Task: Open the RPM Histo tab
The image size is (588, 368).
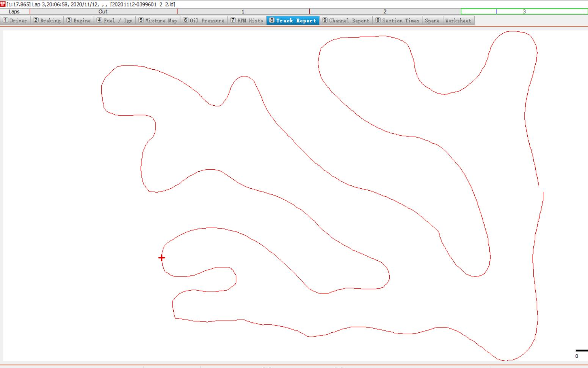Action: coord(247,20)
